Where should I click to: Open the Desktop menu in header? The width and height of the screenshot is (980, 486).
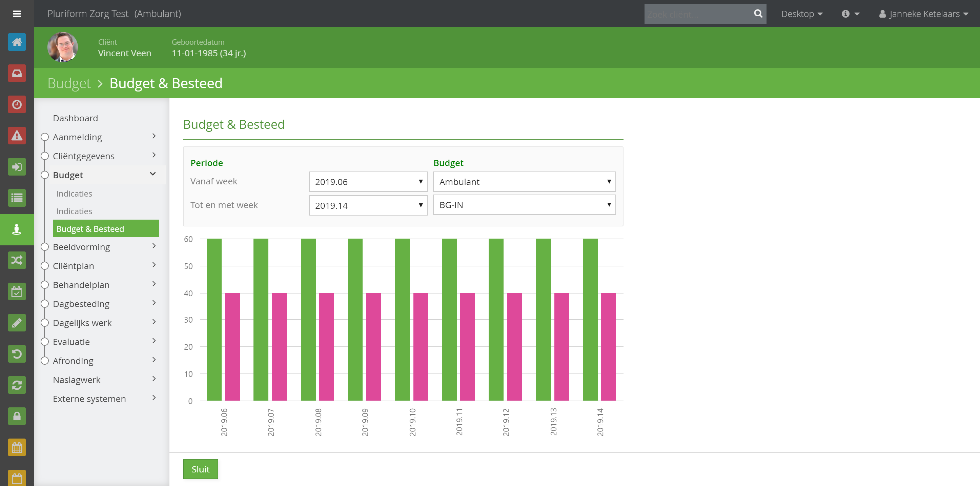[x=802, y=14]
